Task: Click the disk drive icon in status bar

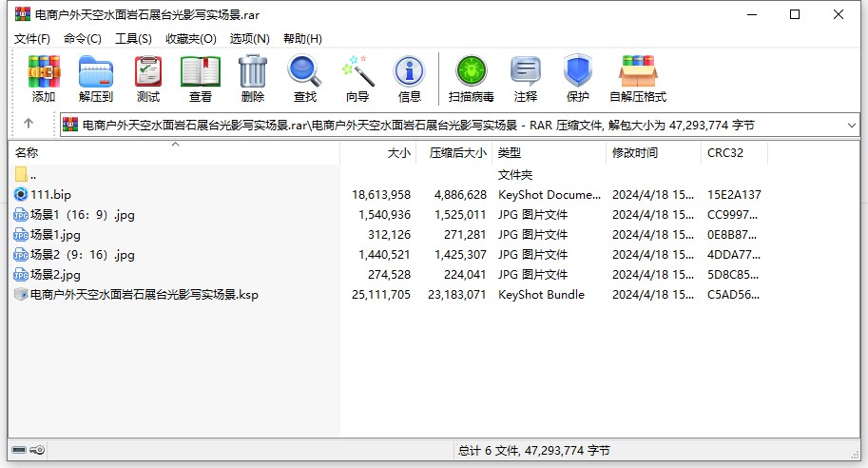Action: tap(19, 450)
